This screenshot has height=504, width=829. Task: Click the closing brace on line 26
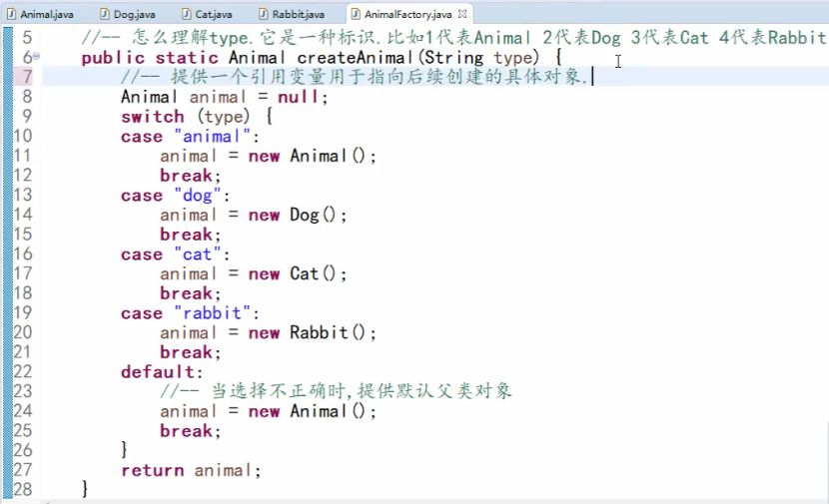[x=124, y=449]
